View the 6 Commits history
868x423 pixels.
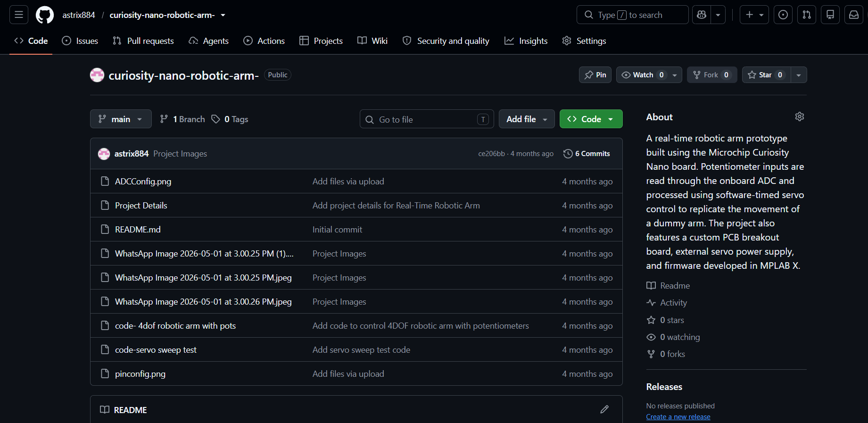(x=587, y=154)
